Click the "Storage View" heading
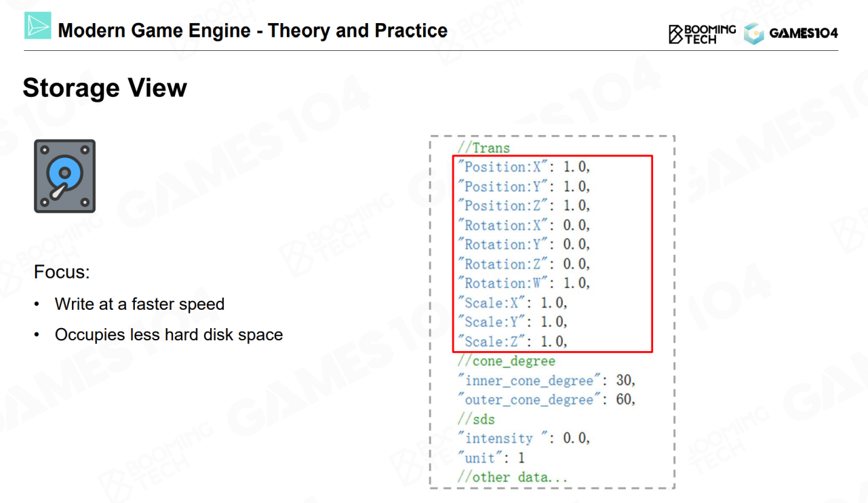The height and width of the screenshot is (503, 868). pyautogui.click(x=104, y=88)
